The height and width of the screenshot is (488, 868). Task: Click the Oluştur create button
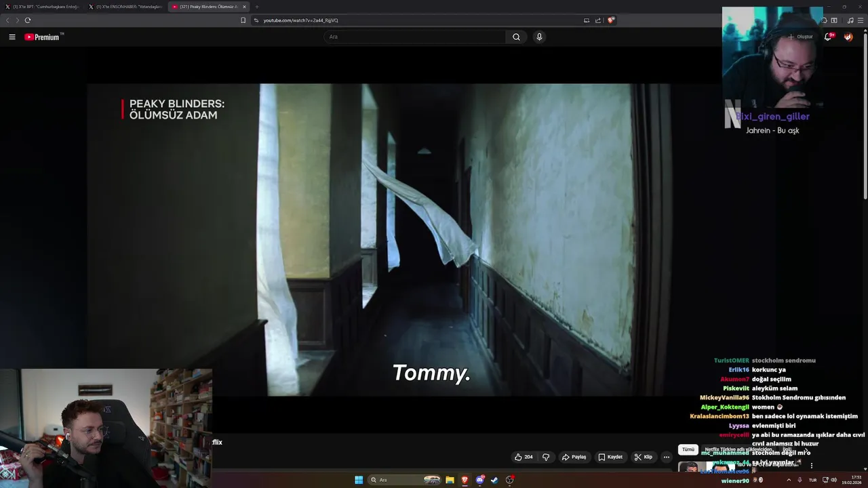tap(800, 37)
